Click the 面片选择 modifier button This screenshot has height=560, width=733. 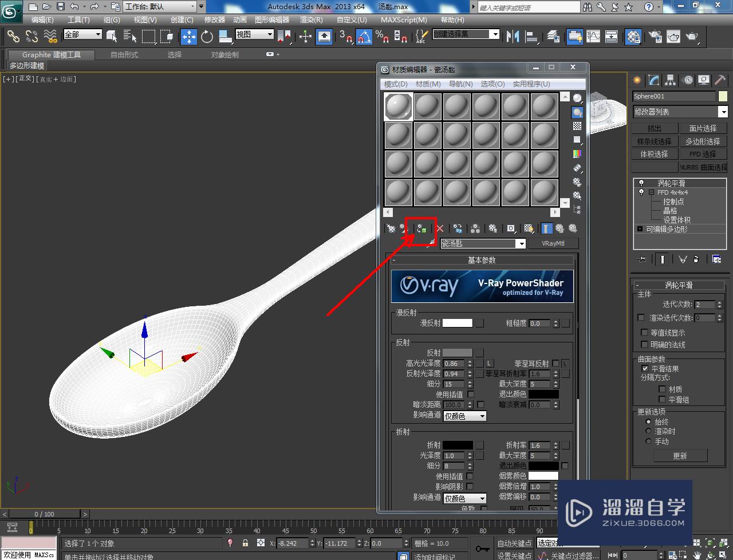(x=703, y=128)
